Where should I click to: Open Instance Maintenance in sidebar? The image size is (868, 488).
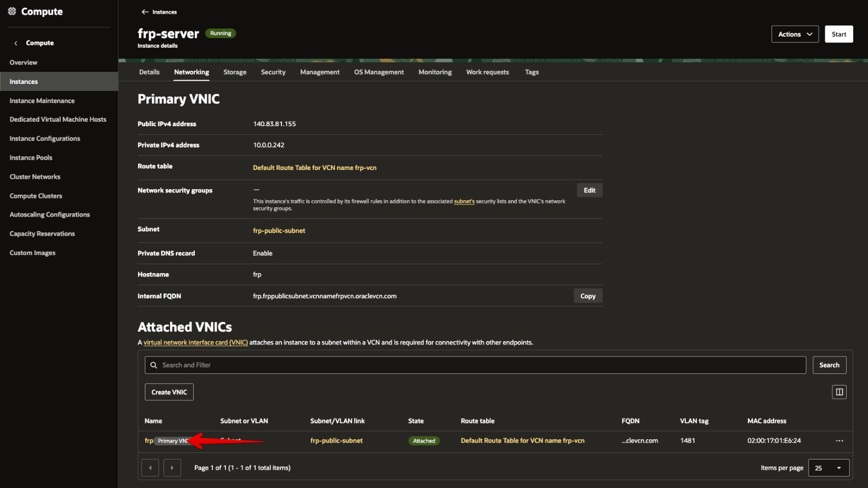click(x=42, y=101)
